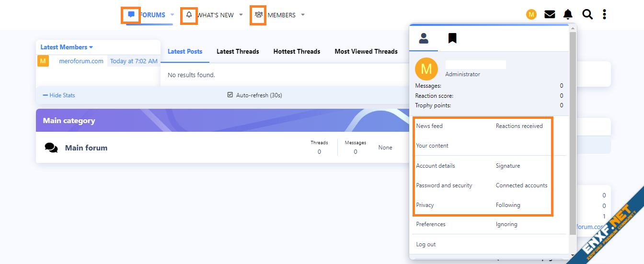The width and height of the screenshot is (644, 264).
Task: Click the search magnifier icon
Action: (587, 14)
